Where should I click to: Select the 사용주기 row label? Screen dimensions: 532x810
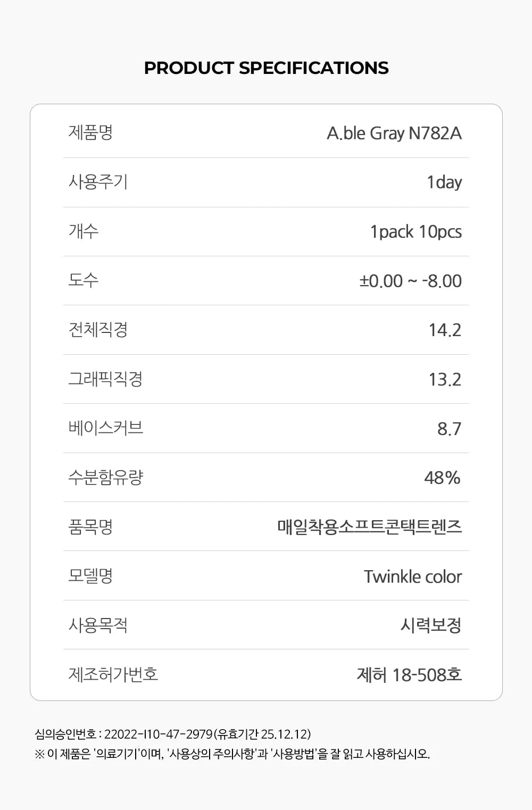coord(98,182)
